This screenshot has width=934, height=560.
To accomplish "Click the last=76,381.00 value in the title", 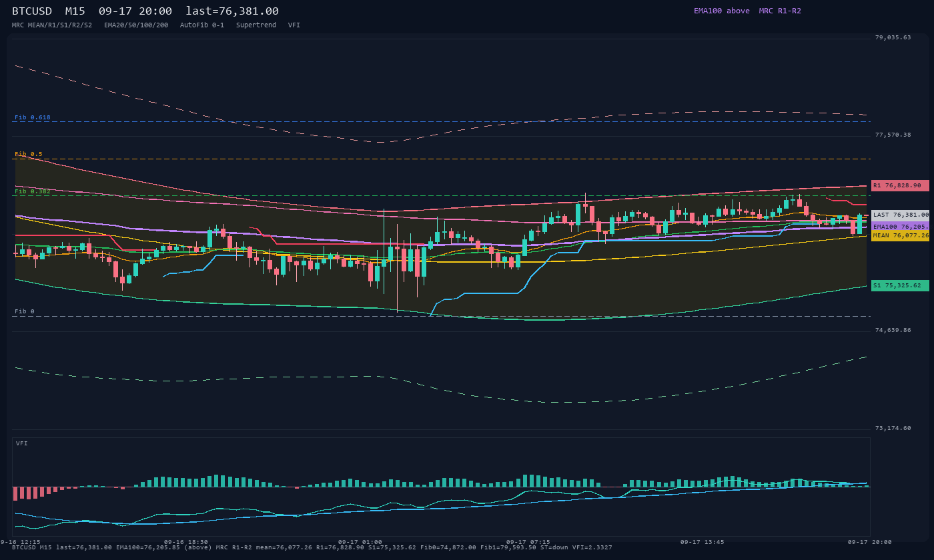I will point(232,11).
